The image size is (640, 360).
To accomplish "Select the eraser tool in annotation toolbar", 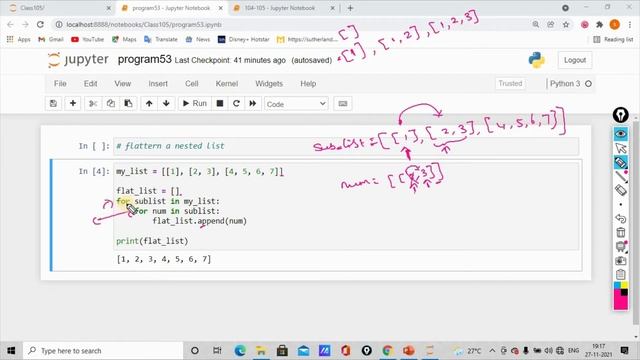I will pyautogui.click(x=620, y=190).
